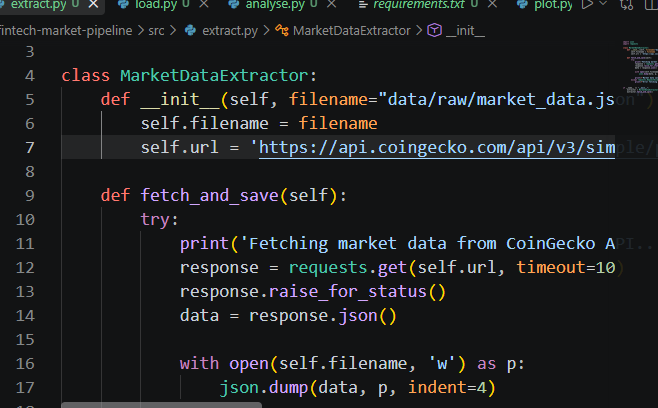This screenshot has height=408, width=658.
Task: Click line number 9 in gutter
Action: (29, 196)
